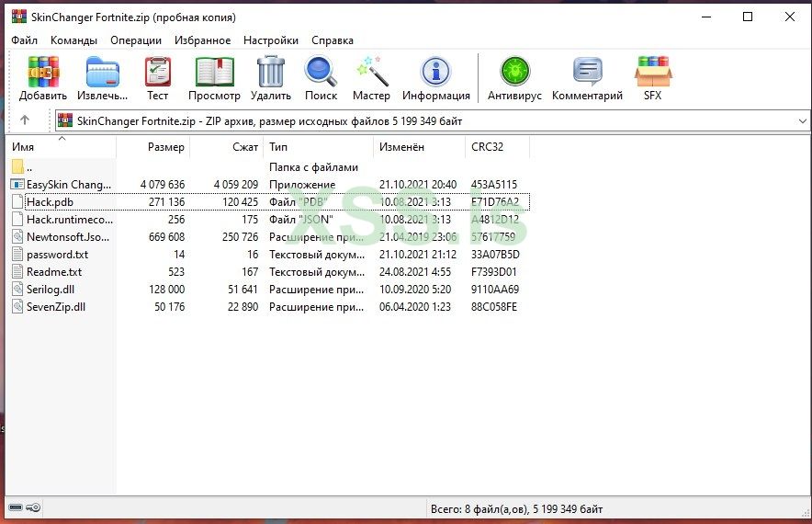Sort by the Имя column header

(x=62, y=147)
